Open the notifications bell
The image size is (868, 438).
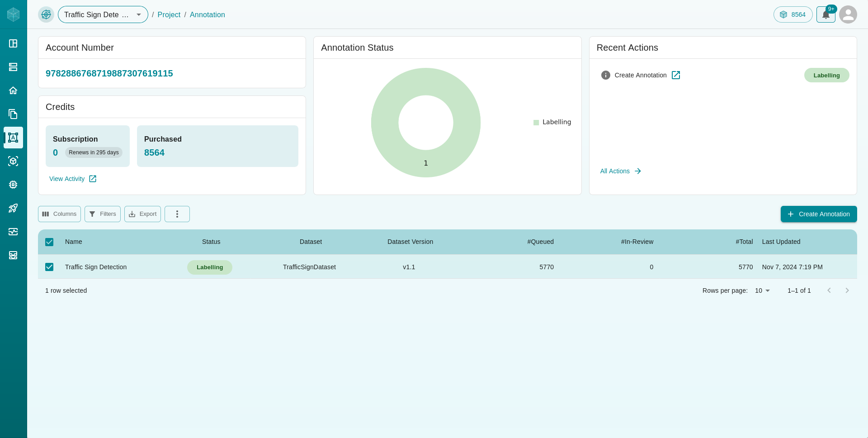pos(826,14)
